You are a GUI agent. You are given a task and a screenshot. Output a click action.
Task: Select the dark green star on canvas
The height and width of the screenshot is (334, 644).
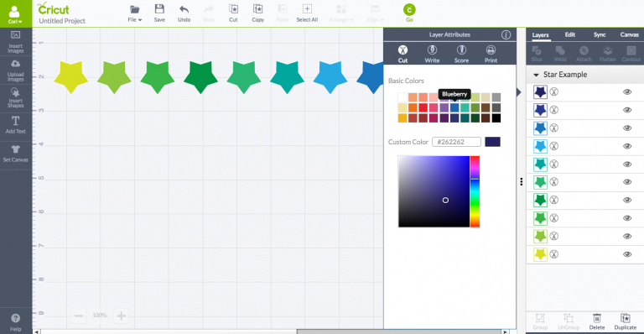(x=200, y=77)
